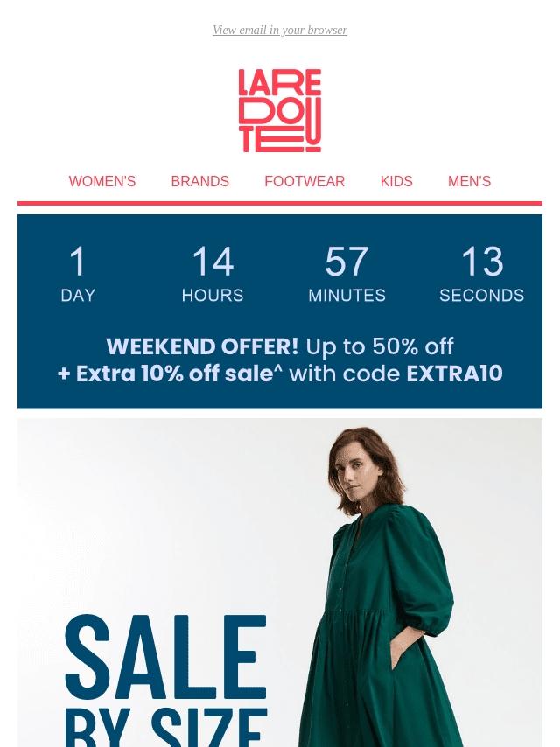Image resolution: width=560 pixels, height=747 pixels.
Task: Click the large SALE heading on the hero image
Action: click(165, 658)
